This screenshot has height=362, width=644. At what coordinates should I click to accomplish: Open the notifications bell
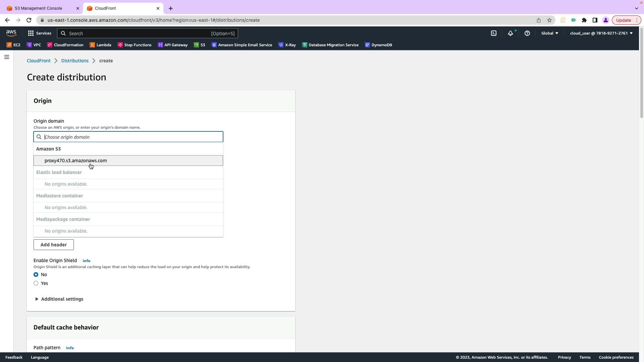click(510, 33)
